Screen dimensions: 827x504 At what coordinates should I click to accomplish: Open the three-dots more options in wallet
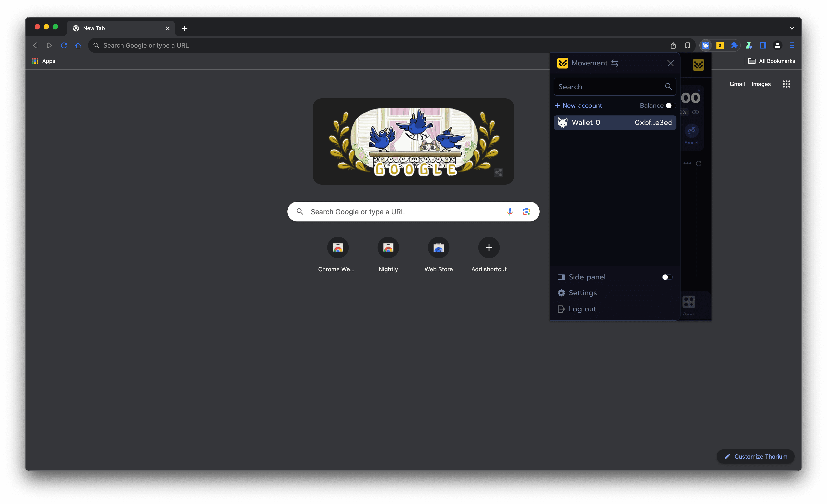(687, 163)
